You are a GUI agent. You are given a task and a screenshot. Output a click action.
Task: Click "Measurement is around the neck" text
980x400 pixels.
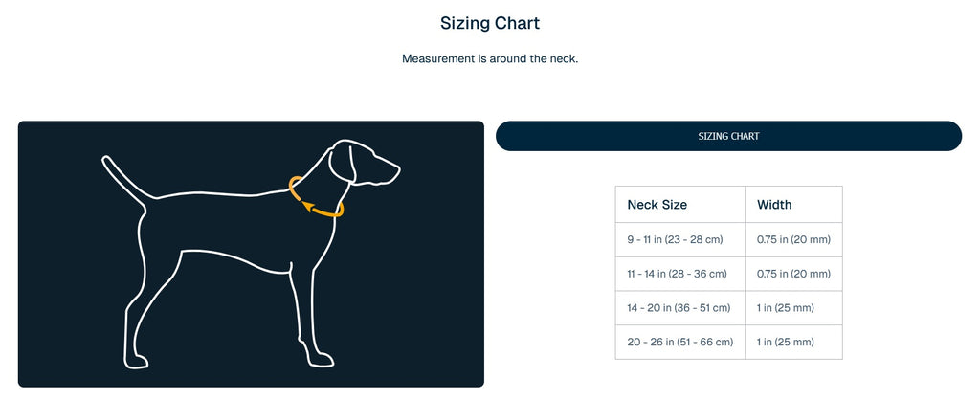(x=490, y=58)
